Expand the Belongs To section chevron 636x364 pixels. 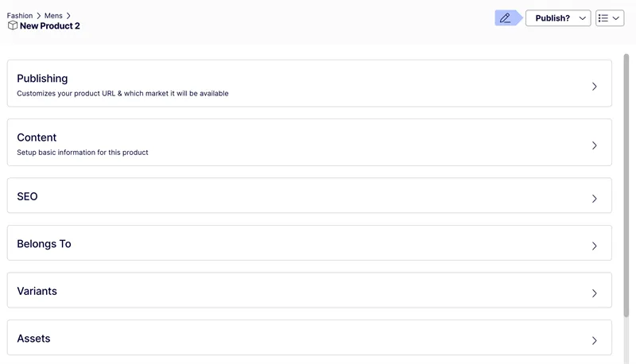pos(594,246)
